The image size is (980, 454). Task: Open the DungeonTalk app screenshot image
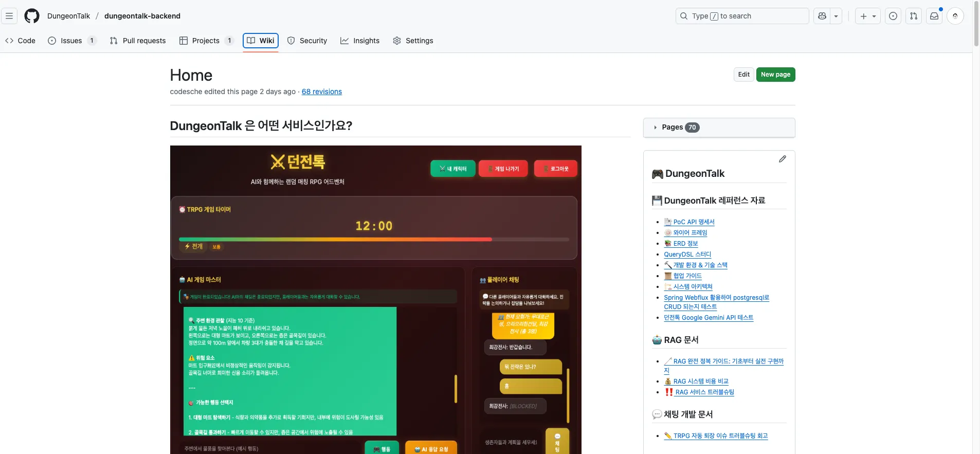[x=376, y=300]
